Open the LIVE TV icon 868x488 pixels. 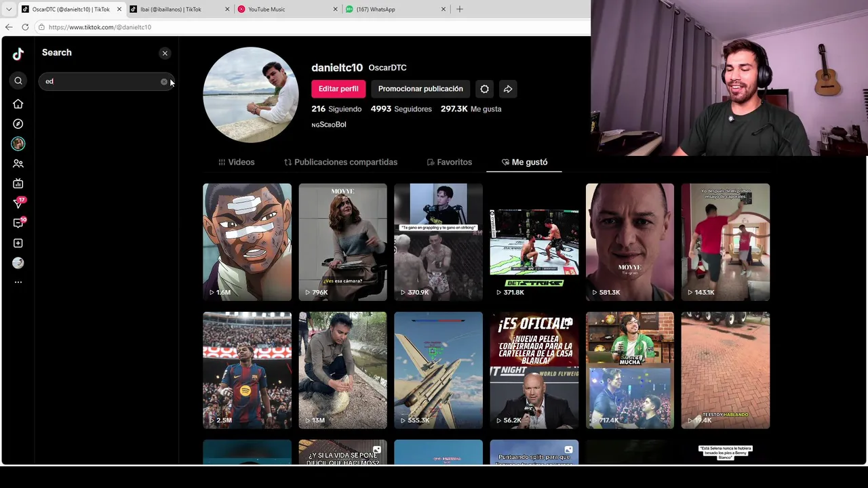point(18,184)
